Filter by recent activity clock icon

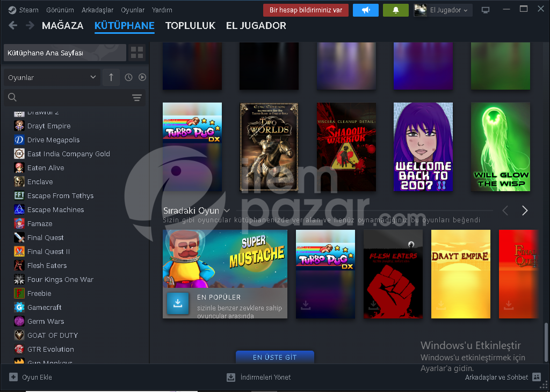pyautogui.click(x=129, y=77)
